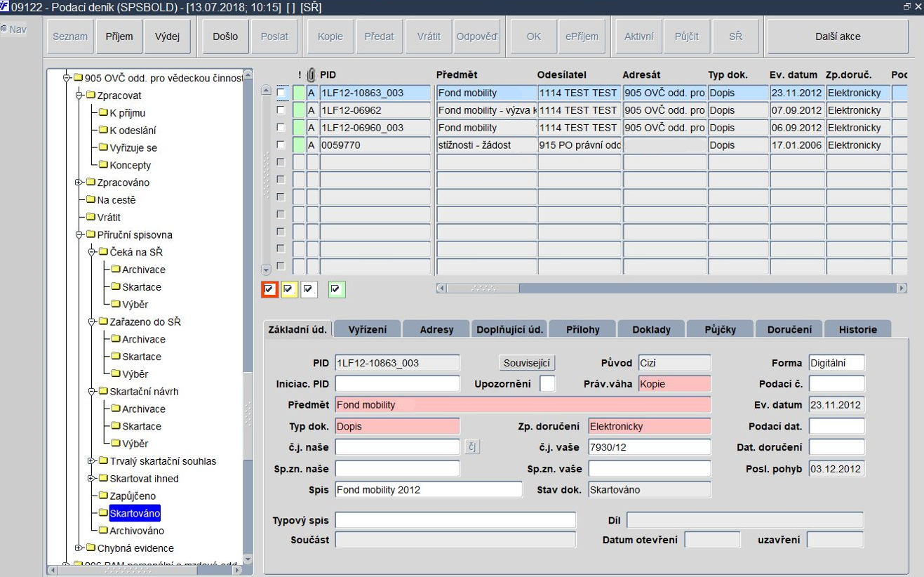This screenshot has width=924, height=577.
Task: Click the Zapůjčeno folder icon
Action: tap(103, 496)
